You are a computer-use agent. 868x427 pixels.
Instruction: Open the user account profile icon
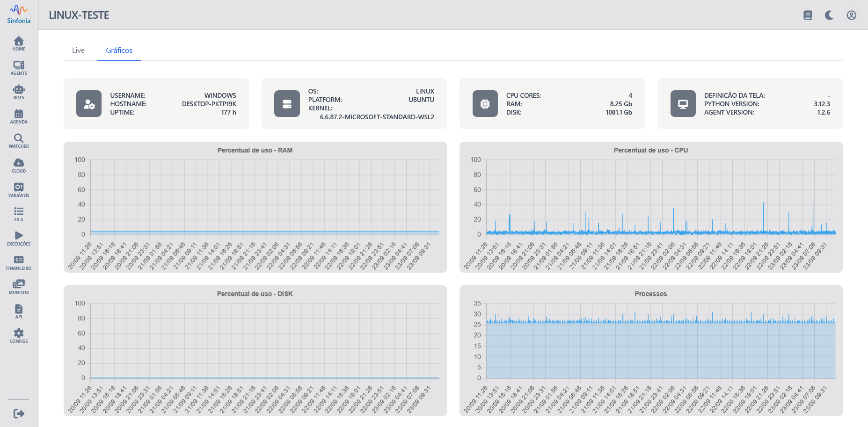click(x=851, y=15)
